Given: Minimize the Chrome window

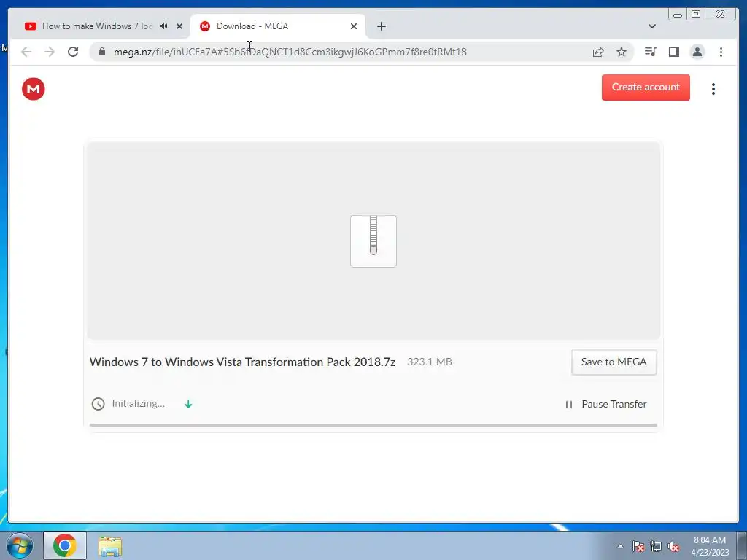Looking at the screenshot, I should click(678, 15).
